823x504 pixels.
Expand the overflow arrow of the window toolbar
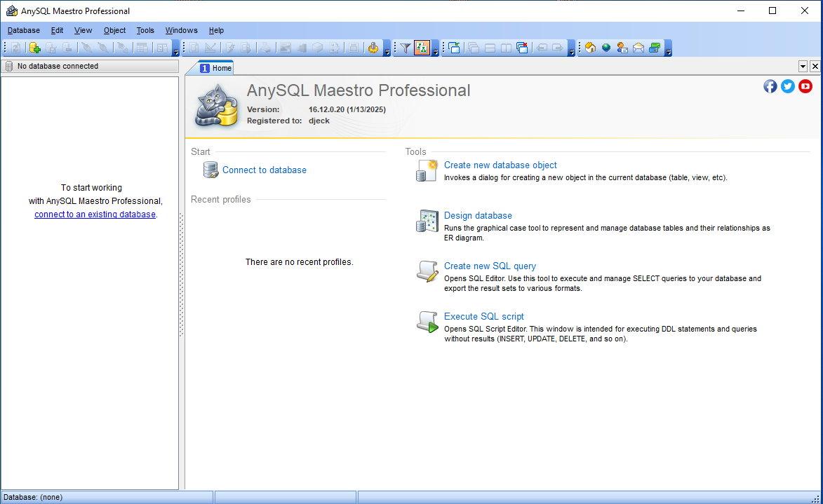pos(572,48)
